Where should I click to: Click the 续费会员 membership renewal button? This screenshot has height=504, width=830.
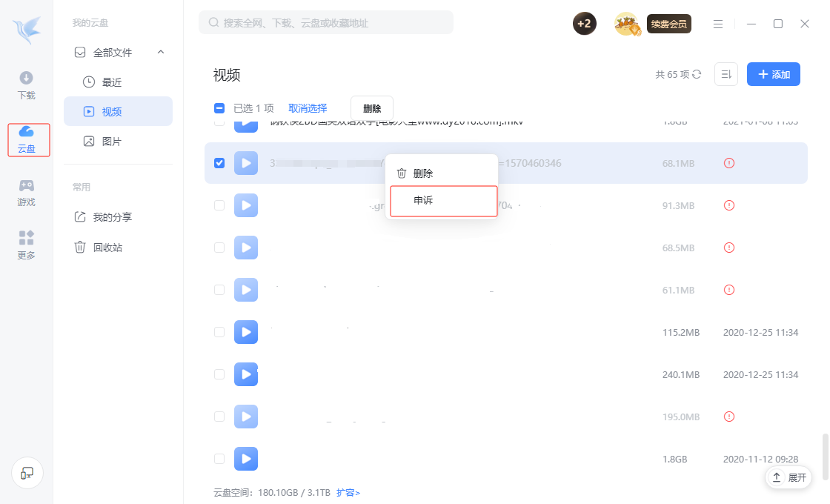pos(668,24)
